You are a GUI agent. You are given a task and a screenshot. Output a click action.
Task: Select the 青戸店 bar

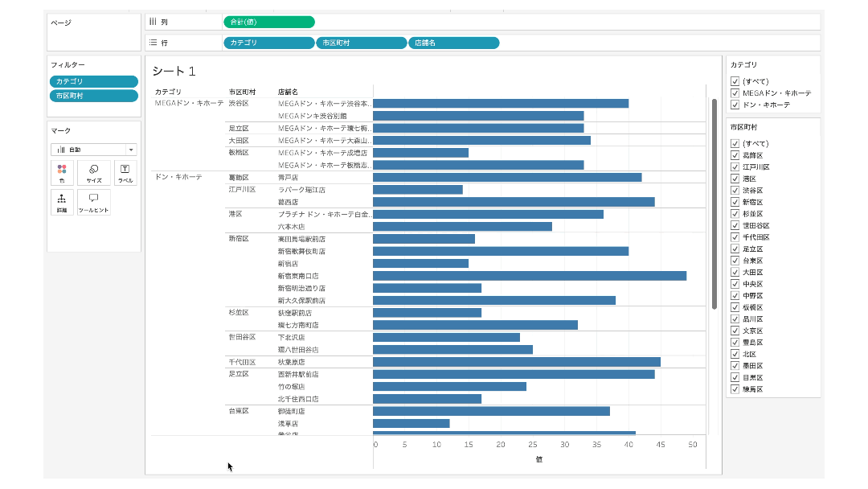507,178
